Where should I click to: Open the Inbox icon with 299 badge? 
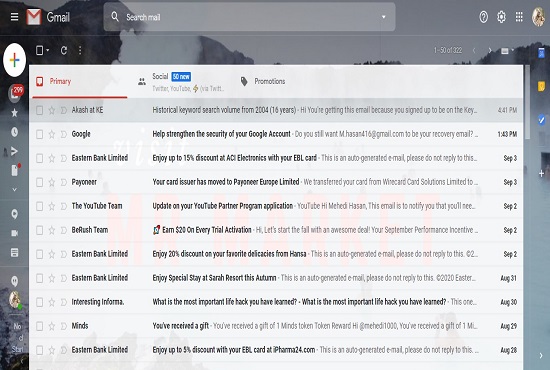pyautogui.click(x=15, y=94)
